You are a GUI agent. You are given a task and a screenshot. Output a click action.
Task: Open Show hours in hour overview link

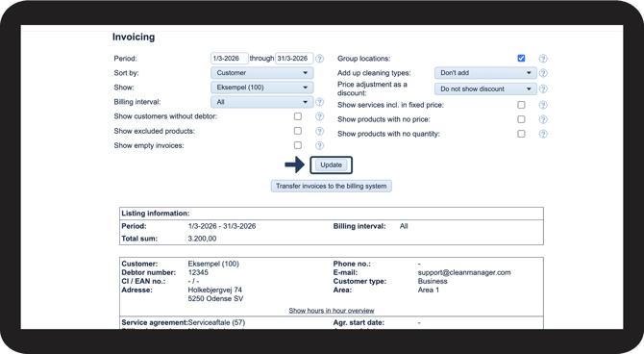(x=332, y=311)
